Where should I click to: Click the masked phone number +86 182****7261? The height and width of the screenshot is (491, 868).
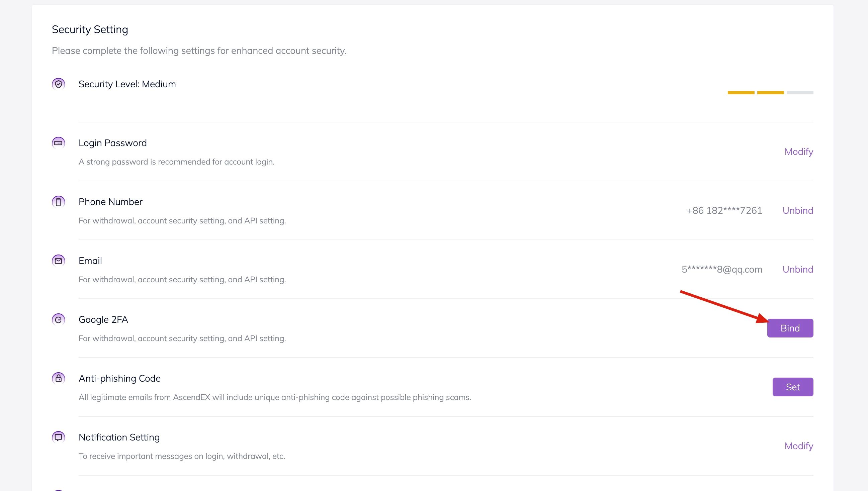pyautogui.click(x=724, y=211)
